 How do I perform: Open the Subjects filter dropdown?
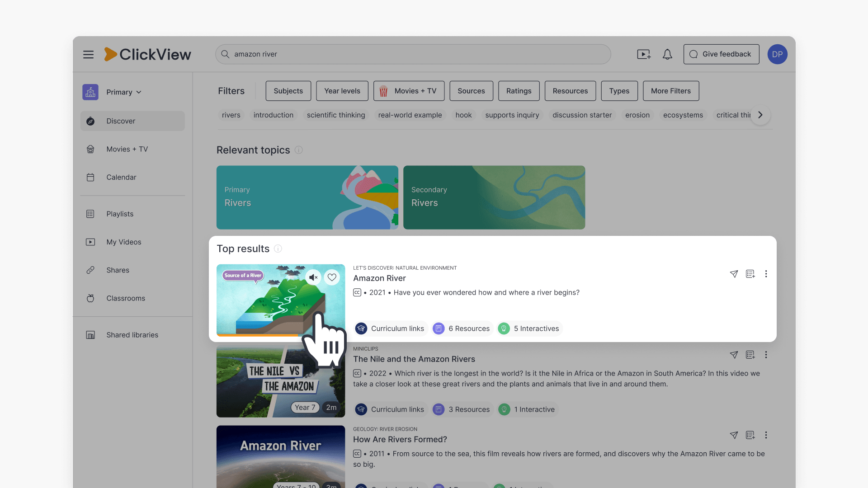click(288, 91)
